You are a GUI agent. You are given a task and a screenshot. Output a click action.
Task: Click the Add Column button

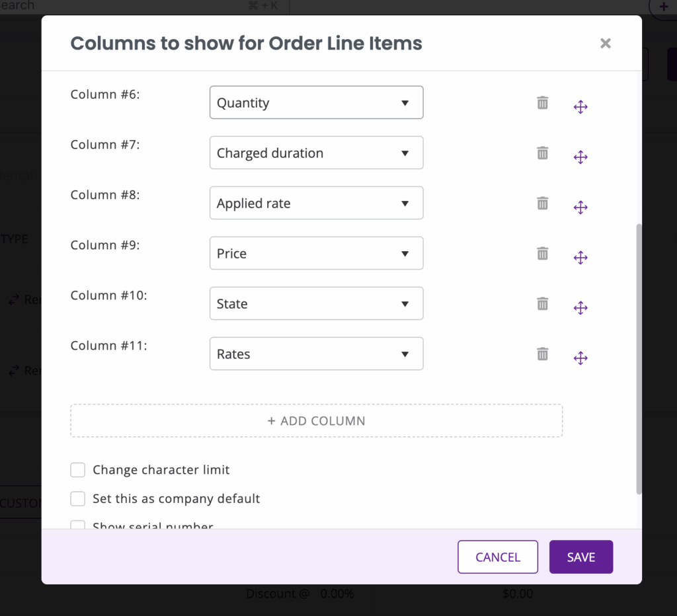(x=316, y=421)
